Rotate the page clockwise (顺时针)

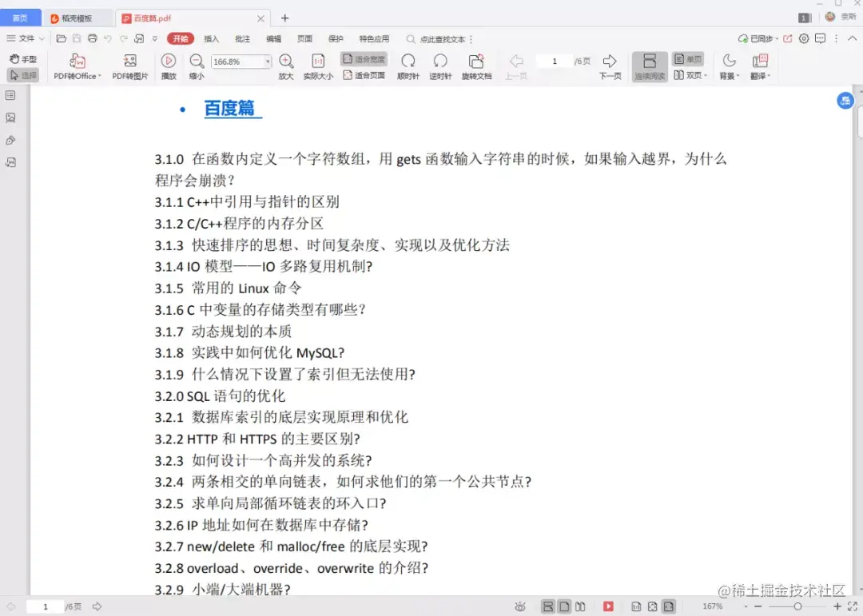point(408,64)
